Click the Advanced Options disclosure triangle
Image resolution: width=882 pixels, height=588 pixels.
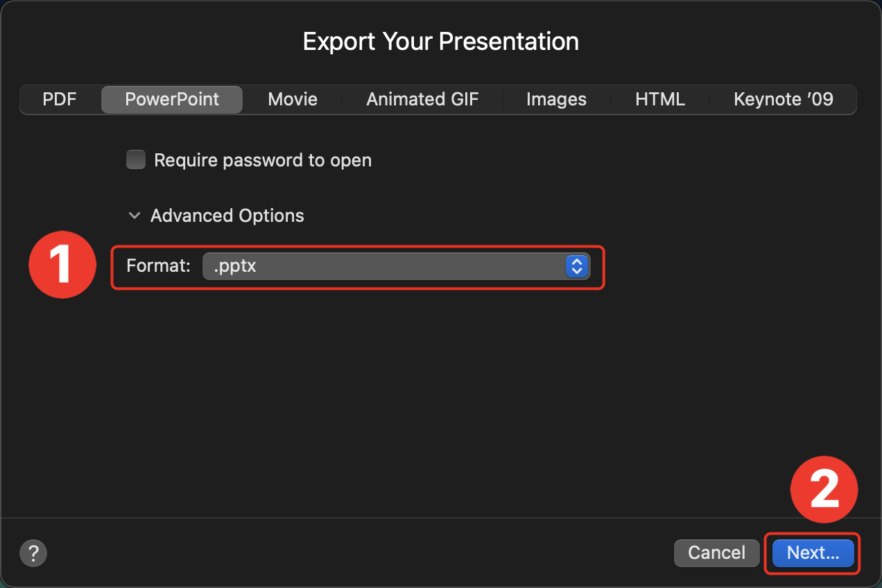pyautogui.click(x=135, y=216)
